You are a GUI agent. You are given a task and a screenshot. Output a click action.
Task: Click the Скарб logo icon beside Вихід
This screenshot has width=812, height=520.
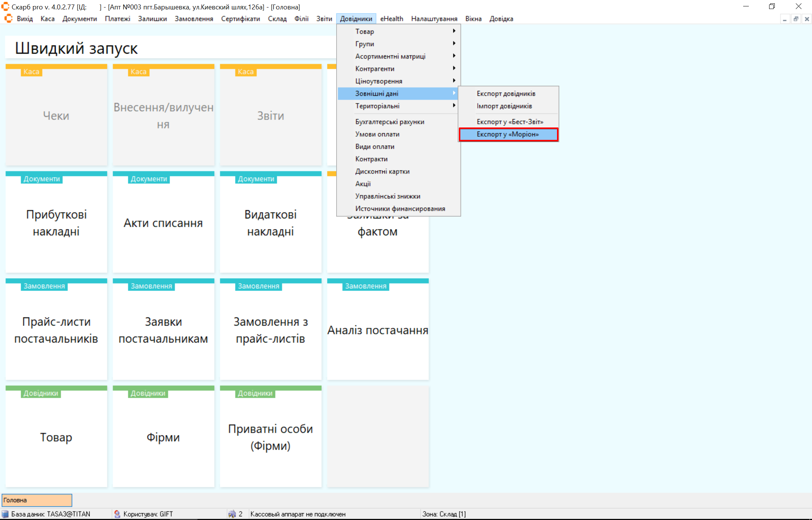click(8, 18)
